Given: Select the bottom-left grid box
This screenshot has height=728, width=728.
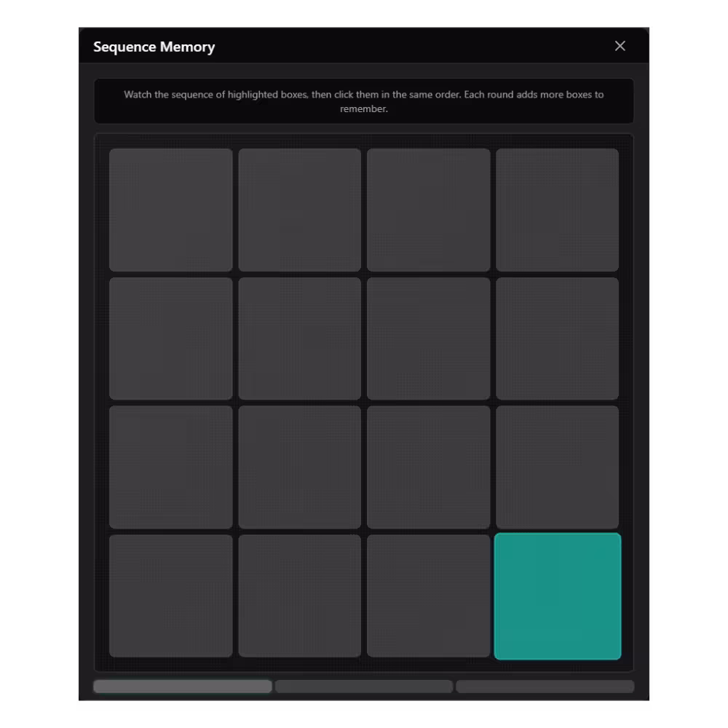Looking at the screenshot, I should point(170,596).
